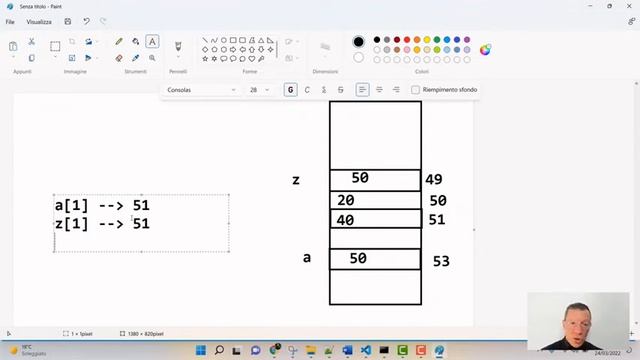Image resolution: width=640 pixels, height=360 pixels.
Task: Select the secondary white color circle
Action: (358, 58)
